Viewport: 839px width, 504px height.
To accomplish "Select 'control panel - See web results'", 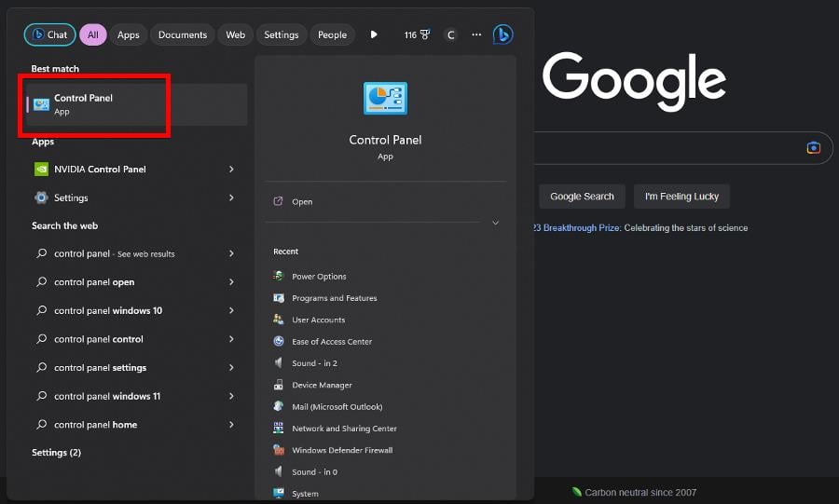I will click(x=115, y=254).
